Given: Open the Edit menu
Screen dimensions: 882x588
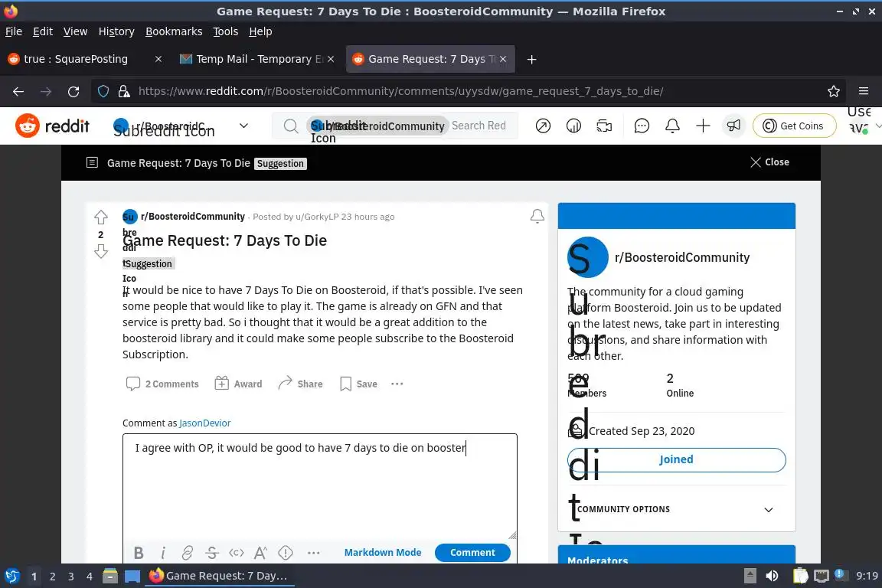Looking at the screenshot, I should coord(43,31).
